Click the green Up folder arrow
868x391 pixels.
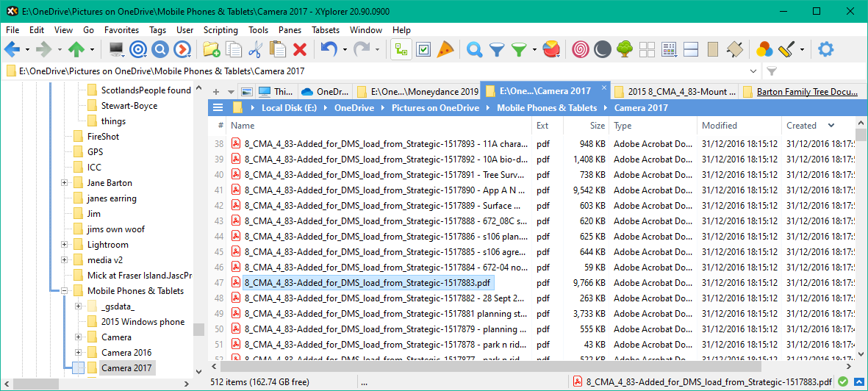click(76, 49)
